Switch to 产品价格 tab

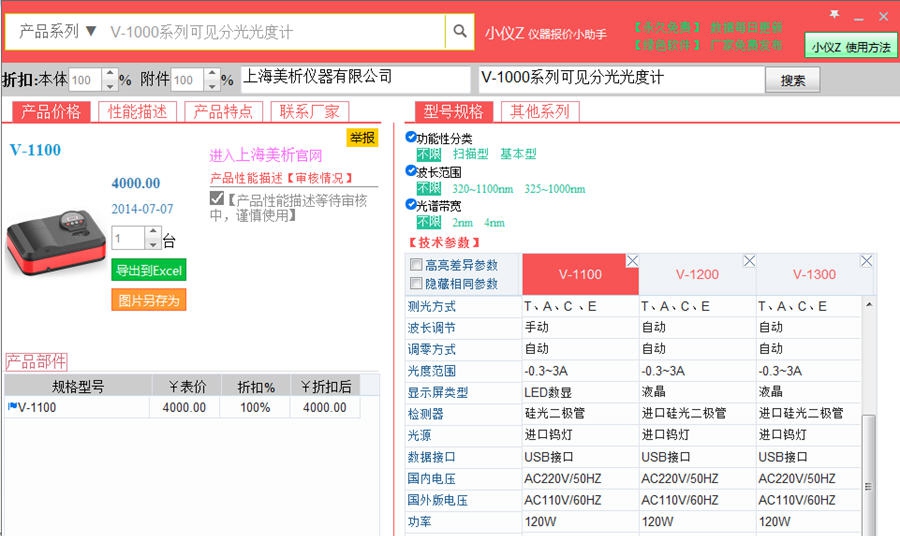click(x=51, y=111)
